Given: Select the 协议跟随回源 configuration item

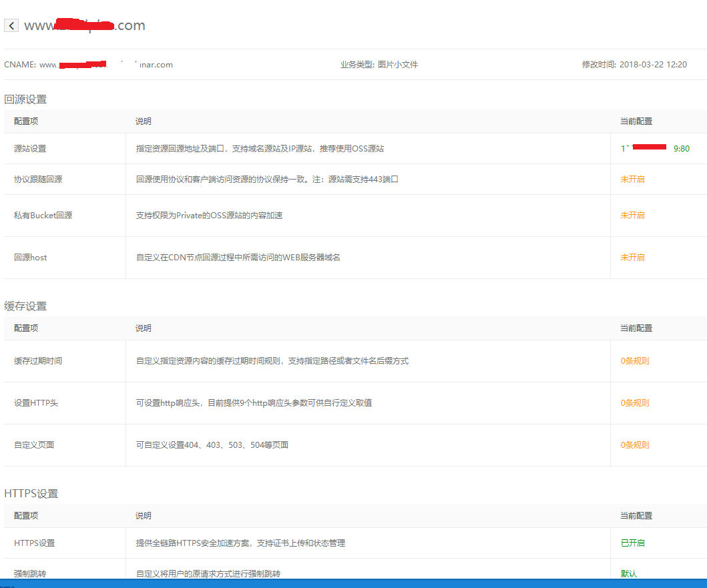Looking at the screenshot, I should coord(38,180).
